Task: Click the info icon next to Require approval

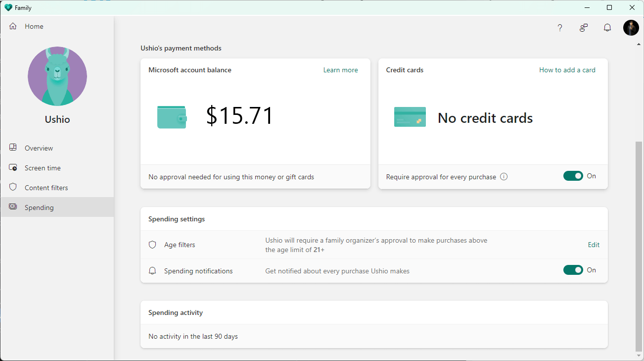Action: pos(504,177)
